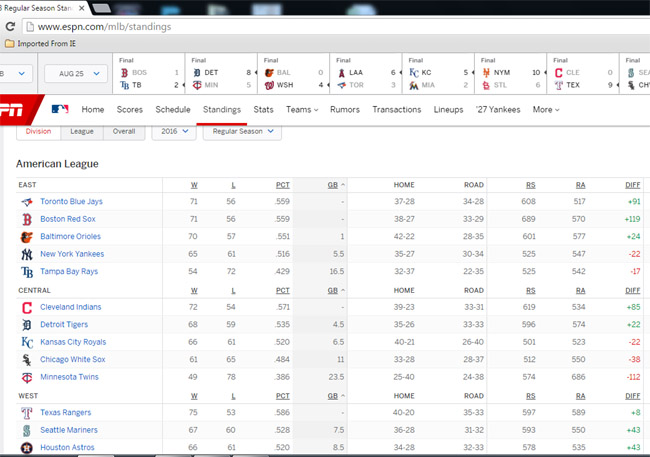Click the LAA logo in scoreboard
This screenshot has width=650, height=457.
tap(342, 73)
